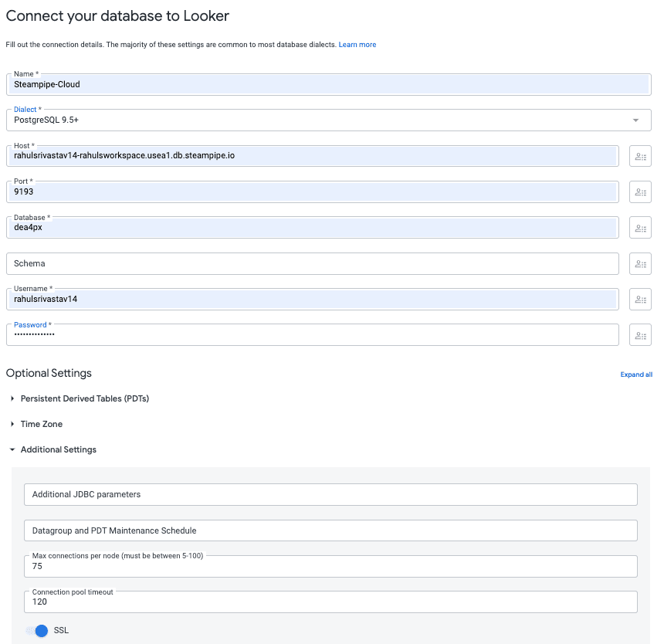
Task: Click the Password input field
Action: (x=313, y=335)
